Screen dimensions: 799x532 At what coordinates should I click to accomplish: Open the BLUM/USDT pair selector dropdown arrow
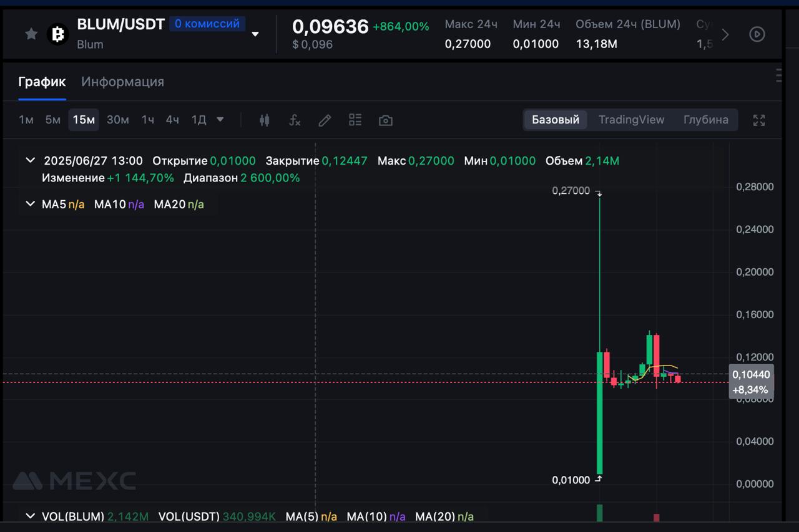click(x=255, y=34)
